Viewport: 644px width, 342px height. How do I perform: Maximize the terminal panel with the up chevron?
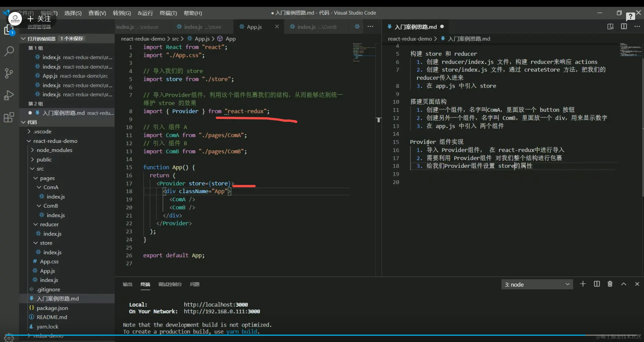(624, 284)
